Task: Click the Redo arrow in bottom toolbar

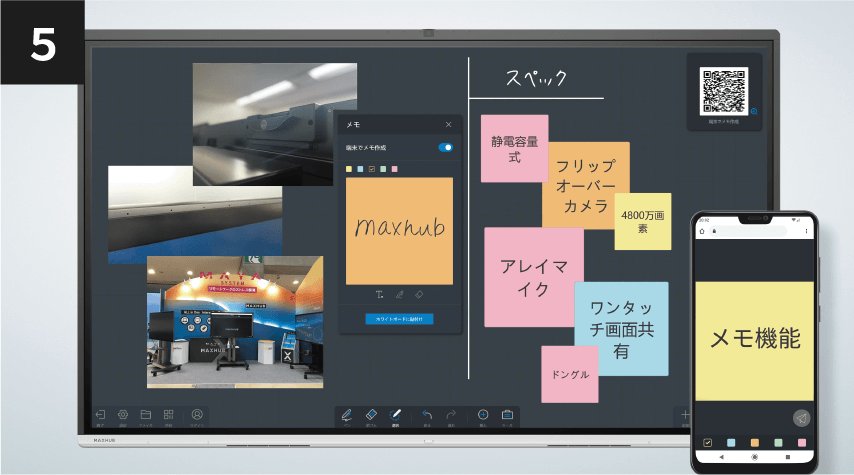Action: pos(451,415)
